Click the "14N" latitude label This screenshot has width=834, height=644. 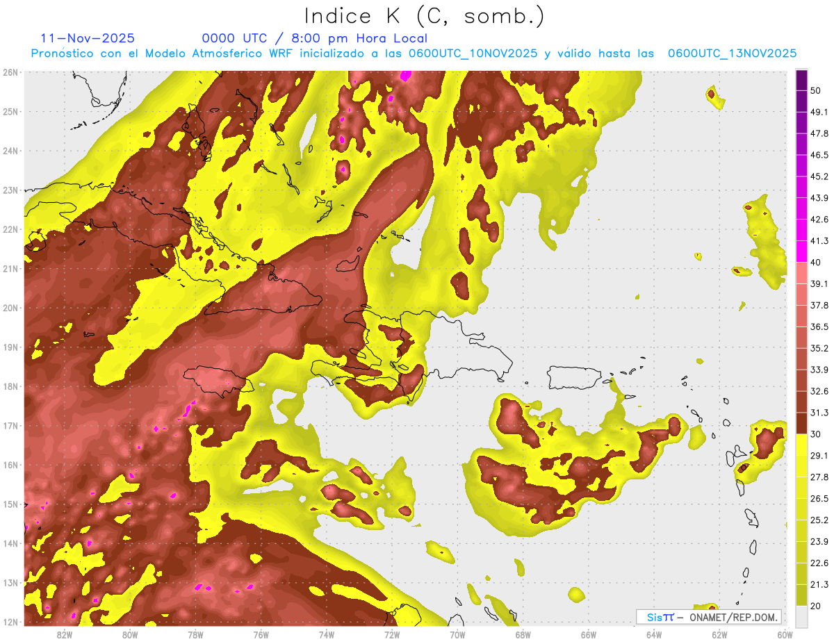click(x=10, y=543)
